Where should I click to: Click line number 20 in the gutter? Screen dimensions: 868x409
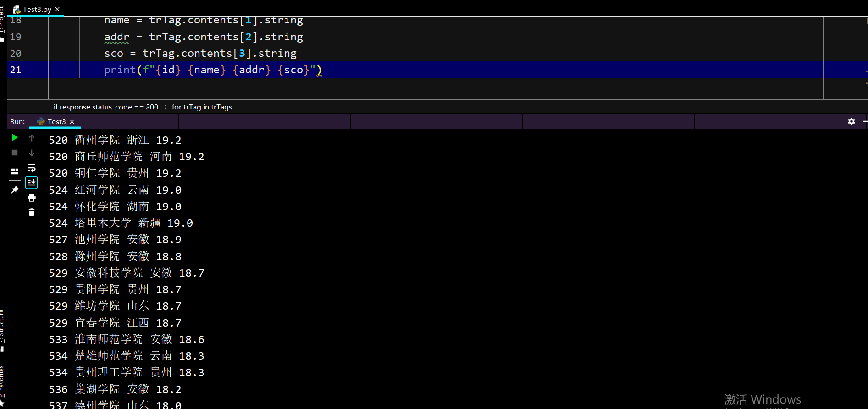pos(16,53)
